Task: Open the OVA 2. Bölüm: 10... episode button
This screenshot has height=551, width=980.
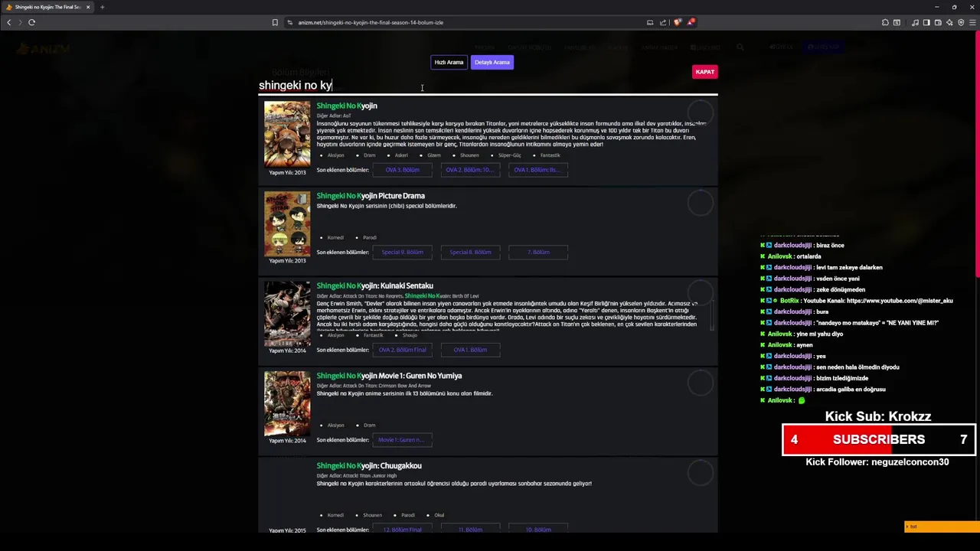Action: [470, 170]
